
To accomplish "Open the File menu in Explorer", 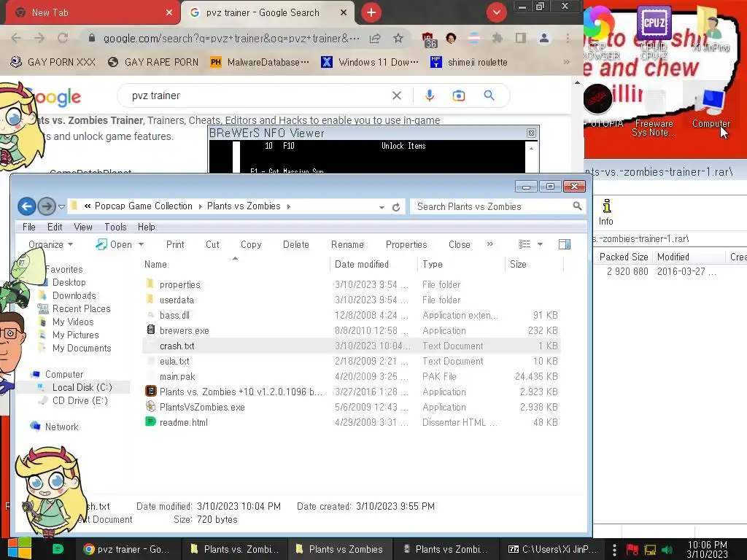I will click(x=29, y=227).
